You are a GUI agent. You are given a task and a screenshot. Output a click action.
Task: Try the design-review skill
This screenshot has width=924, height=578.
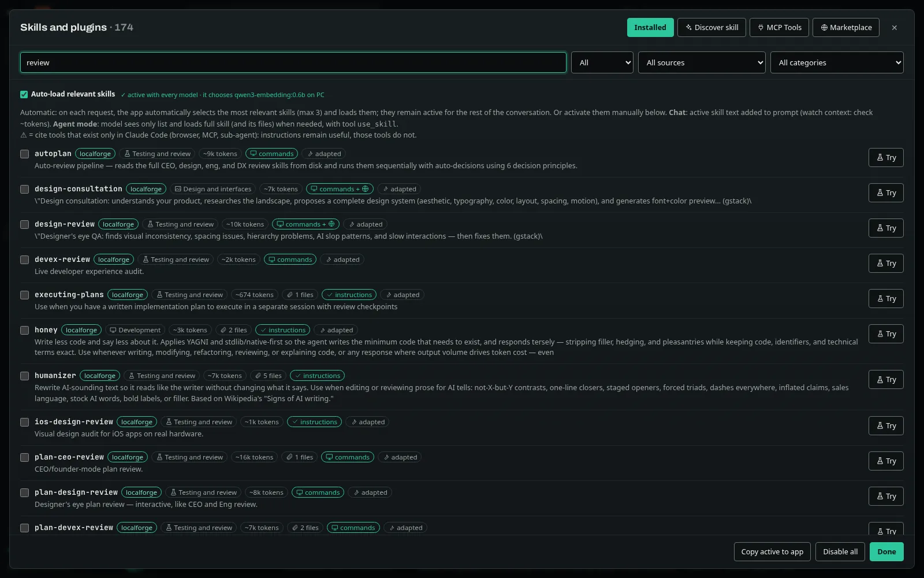point(886,228)
